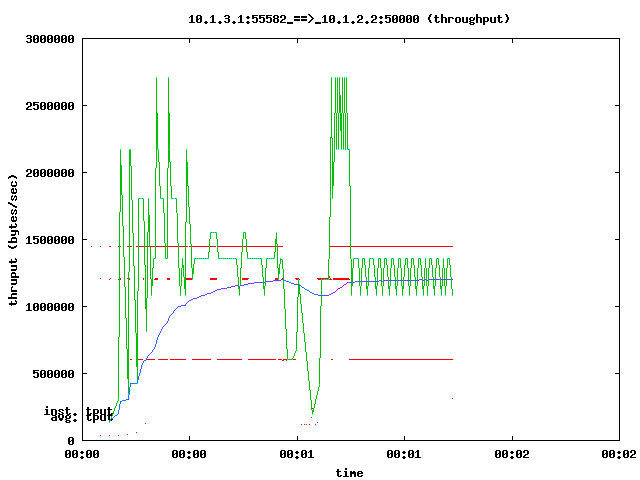Click the lowest dip of the green curve
Image resolution: width=640 pixels, height=480 pixels.
pyautogui.click(x=313, y=412)
